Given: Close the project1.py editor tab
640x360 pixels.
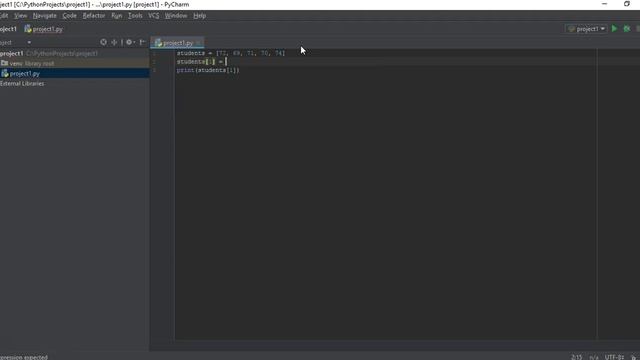Looking at the screenshot, I should tap(198, 43).
